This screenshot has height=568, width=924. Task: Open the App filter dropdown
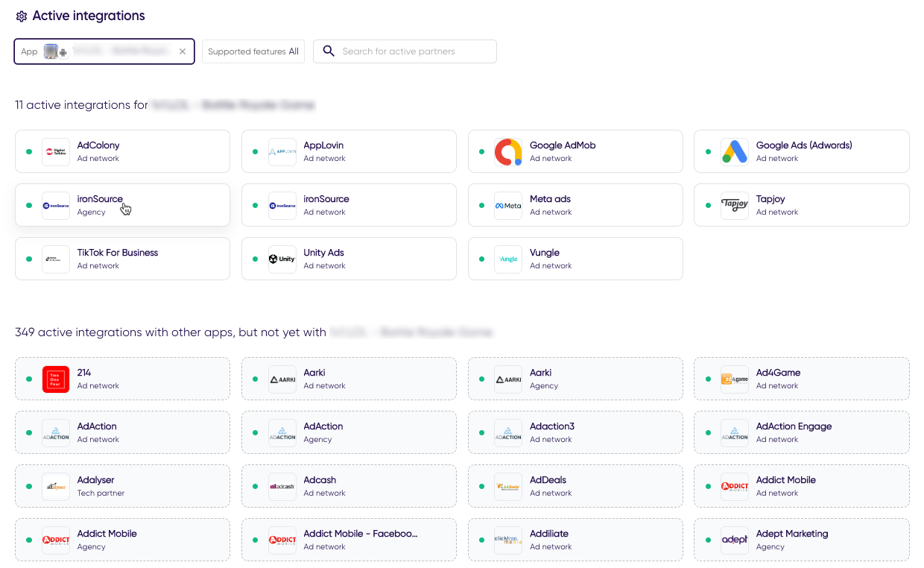pos(104,51)
